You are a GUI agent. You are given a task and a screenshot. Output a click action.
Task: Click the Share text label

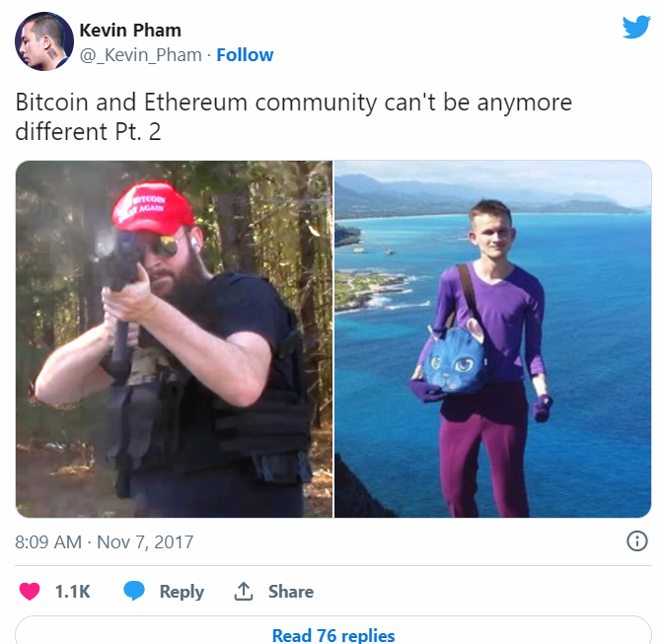coord(291,592)
